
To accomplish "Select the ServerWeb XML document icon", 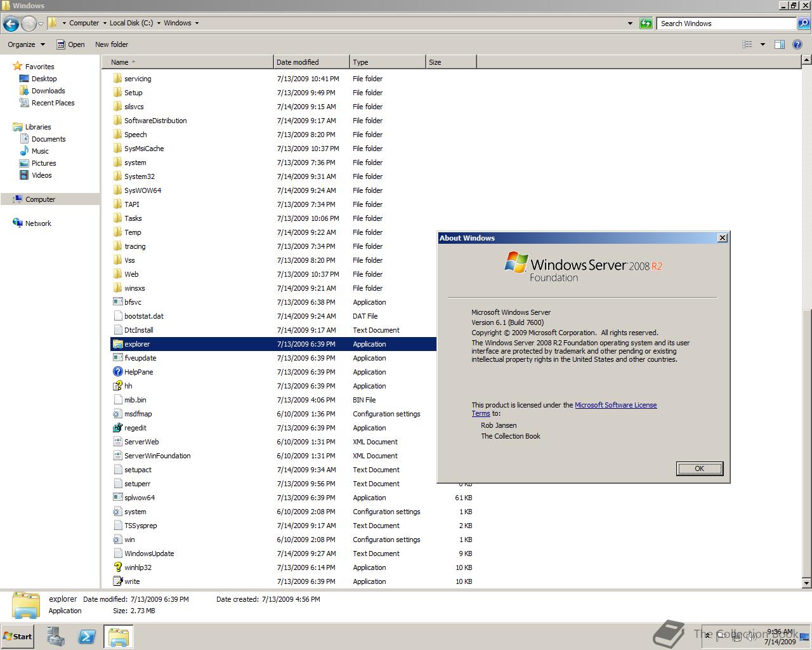I will tap(117, 442).
